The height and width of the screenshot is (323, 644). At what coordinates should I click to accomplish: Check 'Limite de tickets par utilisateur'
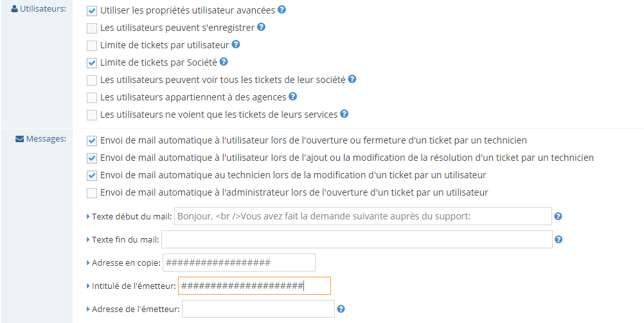click(92, 46)
